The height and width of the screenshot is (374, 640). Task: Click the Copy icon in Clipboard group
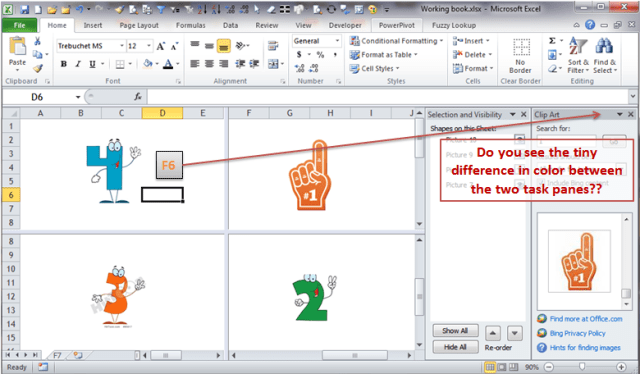click(37, 54)
